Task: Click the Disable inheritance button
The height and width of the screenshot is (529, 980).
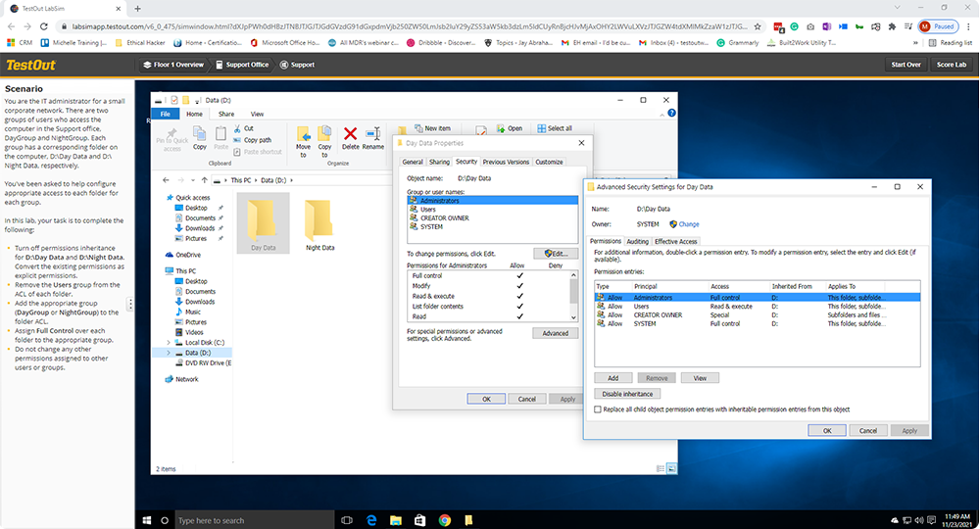Action: coord(627,394)
